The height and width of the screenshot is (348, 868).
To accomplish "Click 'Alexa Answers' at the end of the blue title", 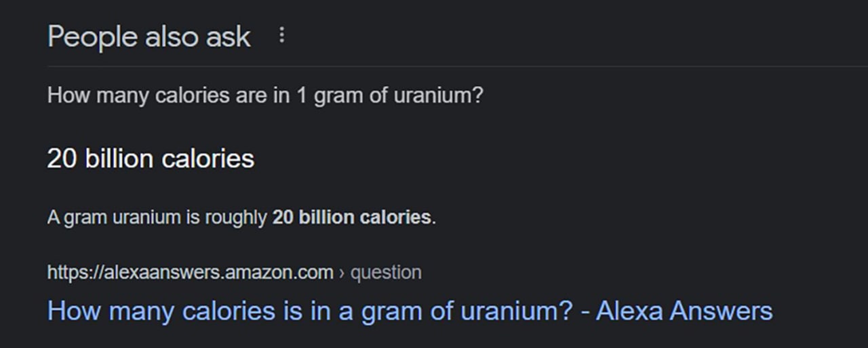I will click(x=684, y=311).
